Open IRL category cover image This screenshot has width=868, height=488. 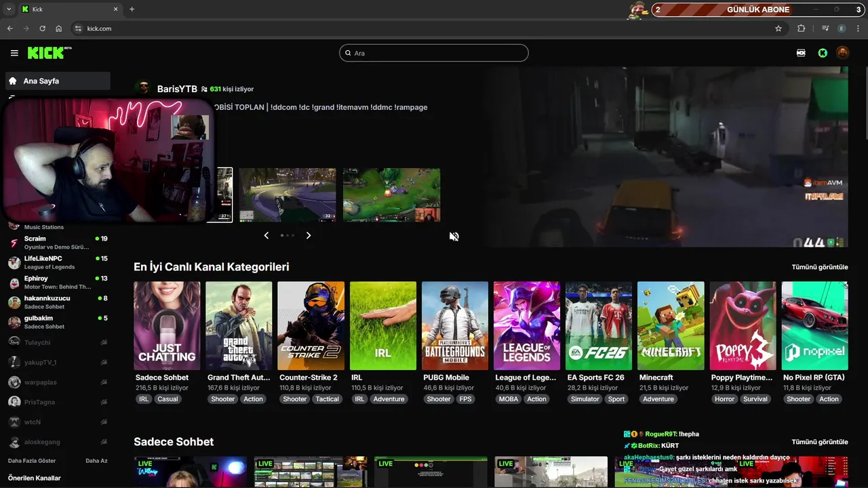(382, 325)
